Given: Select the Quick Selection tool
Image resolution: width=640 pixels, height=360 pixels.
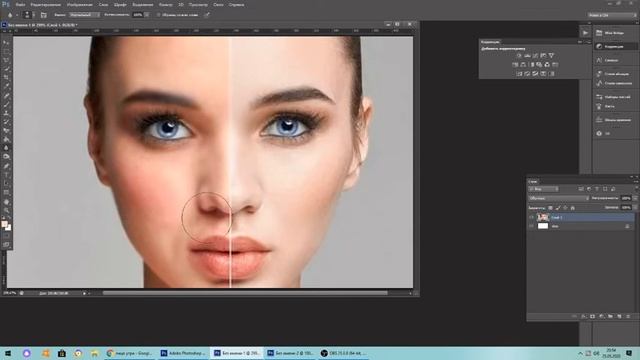Looking at the screenshot, I should click(6, 69).
